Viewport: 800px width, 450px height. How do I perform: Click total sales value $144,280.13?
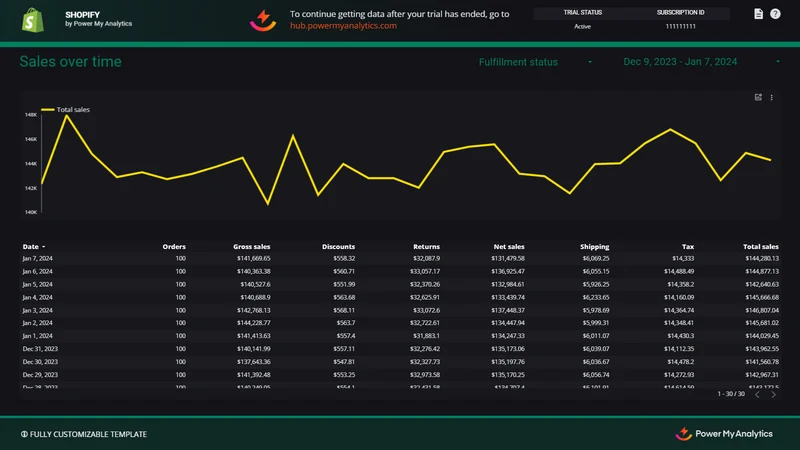762,259
